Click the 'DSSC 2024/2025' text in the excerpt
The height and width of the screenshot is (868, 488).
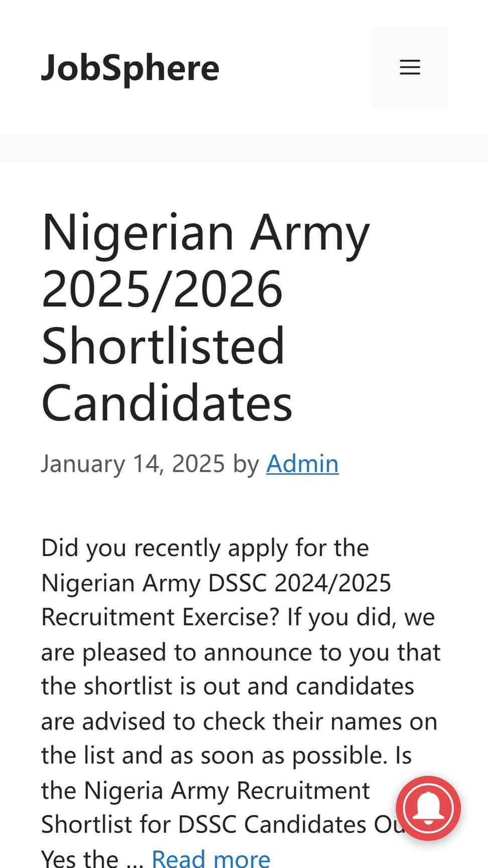click(300, 583)
